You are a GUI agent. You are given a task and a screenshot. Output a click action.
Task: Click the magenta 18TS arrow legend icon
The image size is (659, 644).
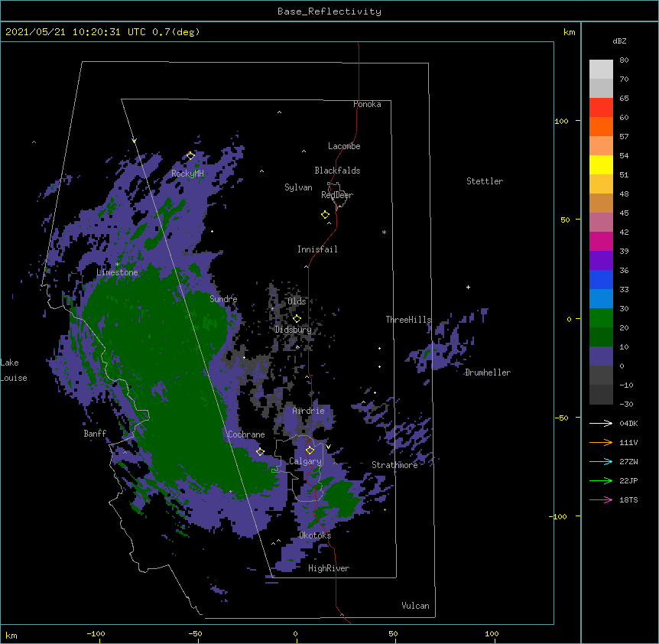[601, 499]
